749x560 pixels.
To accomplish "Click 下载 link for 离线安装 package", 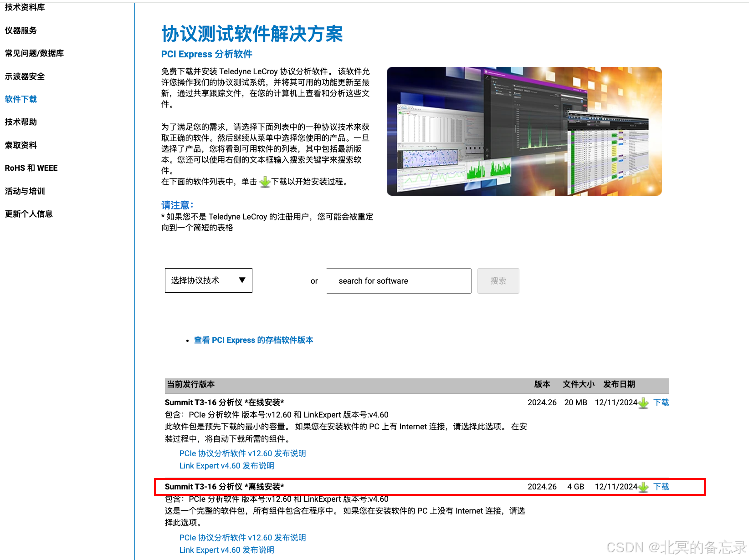I will [661, 487].
